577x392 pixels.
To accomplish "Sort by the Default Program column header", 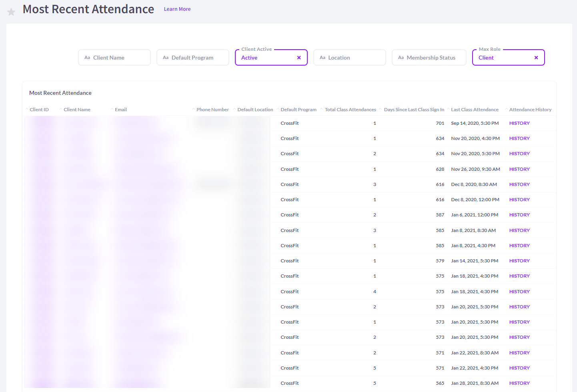I will (x=299, y=110).
